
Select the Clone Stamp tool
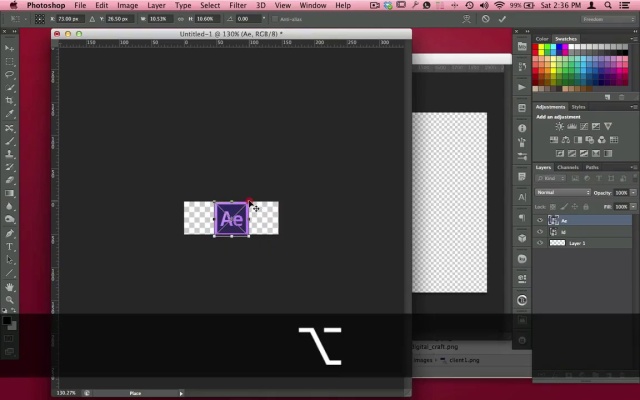pyautogui.click(x=9, y=154)
